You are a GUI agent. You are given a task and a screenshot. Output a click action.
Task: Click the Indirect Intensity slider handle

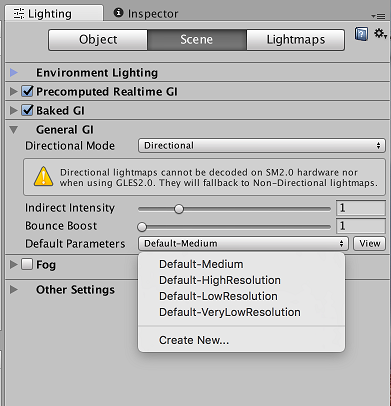click(179, 209)
